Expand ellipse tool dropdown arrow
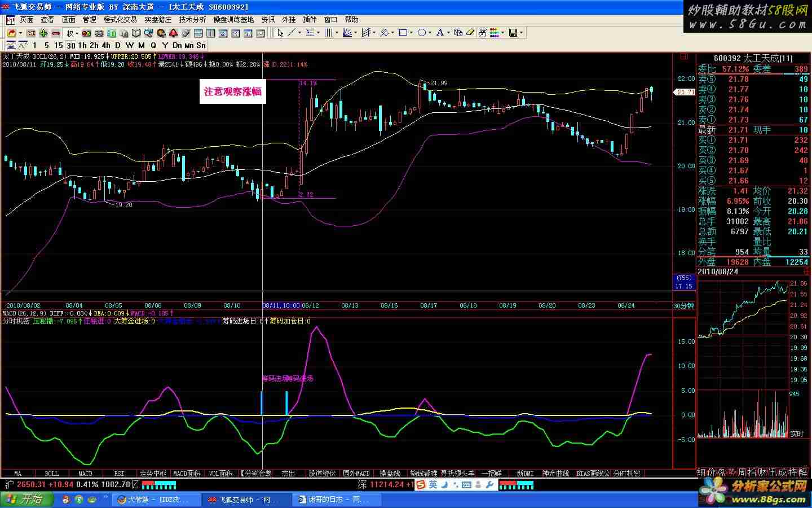Screen dimensions: 812x508 click(430, 33)
